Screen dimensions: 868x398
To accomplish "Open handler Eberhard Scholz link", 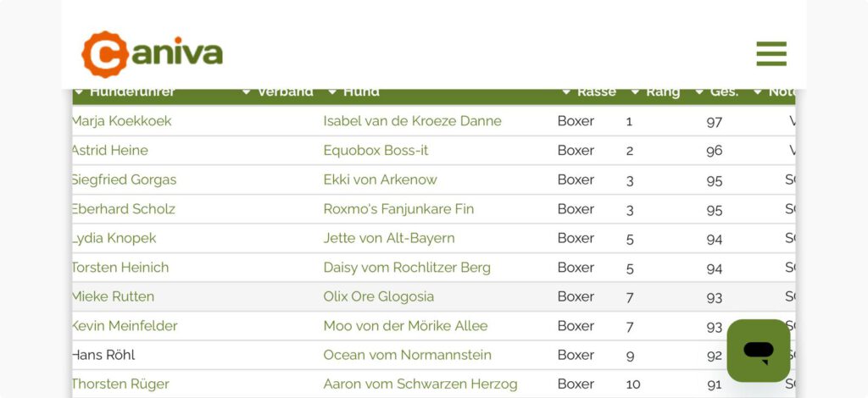I will 123,208.
